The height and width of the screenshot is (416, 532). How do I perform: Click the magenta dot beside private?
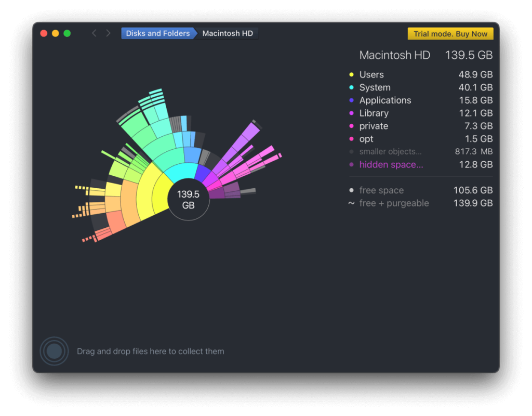coord(352,126)
